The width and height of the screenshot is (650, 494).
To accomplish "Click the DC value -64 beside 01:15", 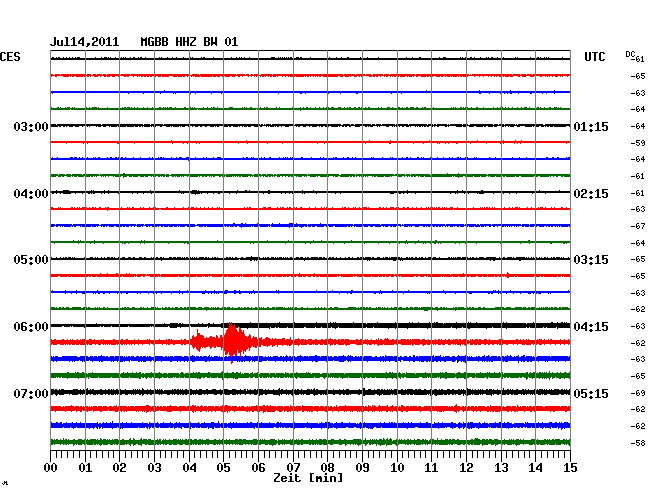I will point(638,126).
